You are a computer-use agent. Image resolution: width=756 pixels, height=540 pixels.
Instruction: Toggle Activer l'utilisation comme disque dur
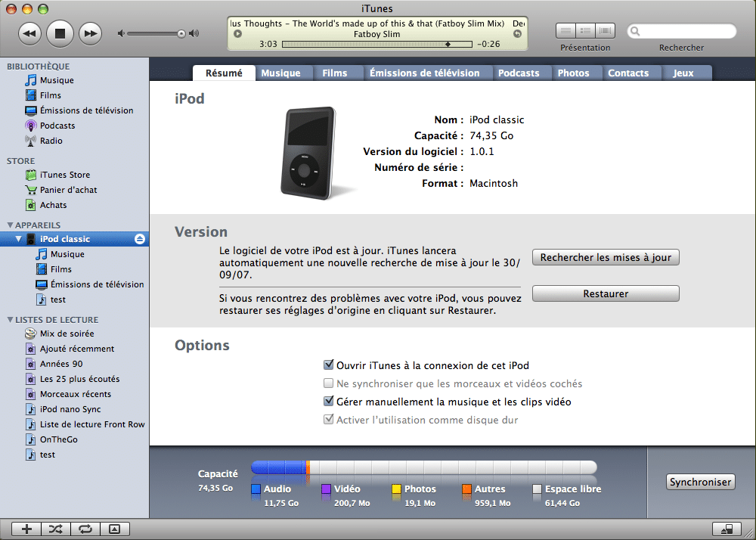click(x=328, y=419)
